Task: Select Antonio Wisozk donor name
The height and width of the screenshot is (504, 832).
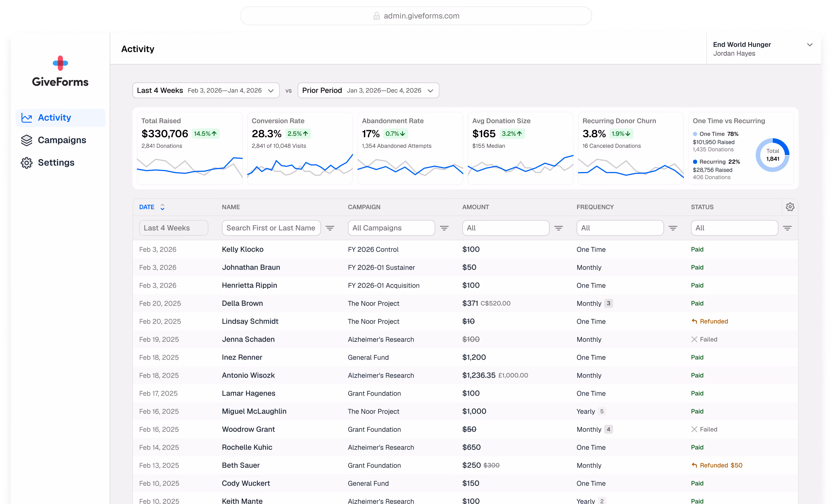Action: [x=248, y=375]
